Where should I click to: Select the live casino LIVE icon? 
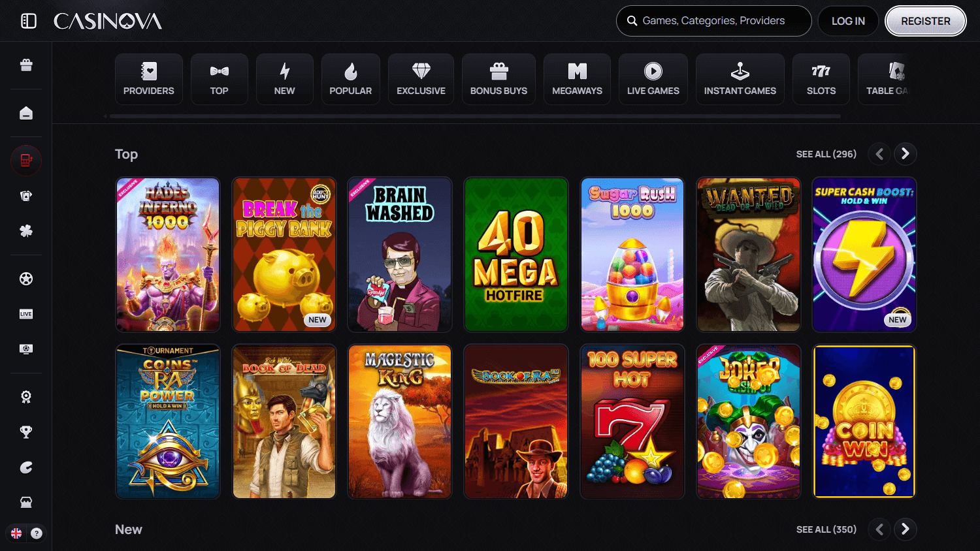click(25, 314)
